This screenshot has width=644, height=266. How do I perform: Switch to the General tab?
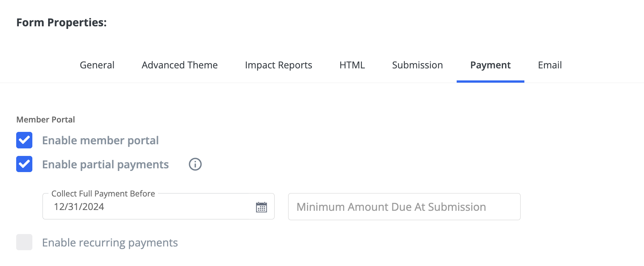(97, 65)
